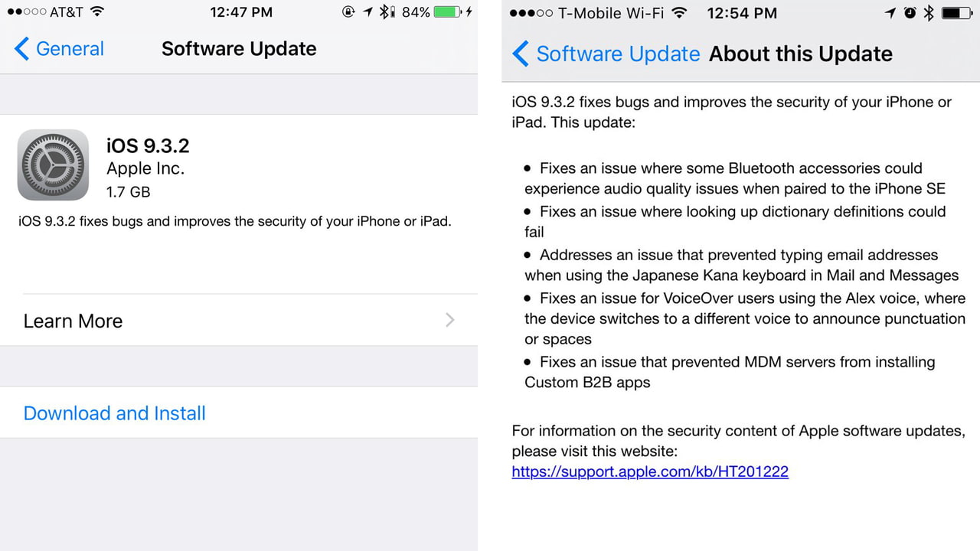The width and height of the screenshot is (980, 551).
Task: Tap the location arrow icon on right status bar
Action: 889,12
